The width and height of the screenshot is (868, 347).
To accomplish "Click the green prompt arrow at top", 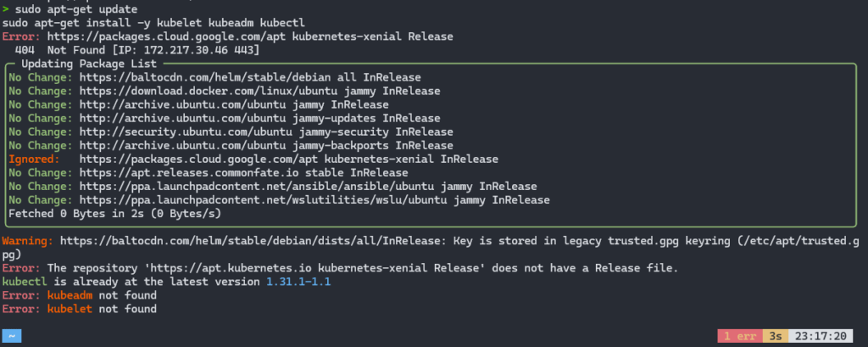I will point(6,9).
